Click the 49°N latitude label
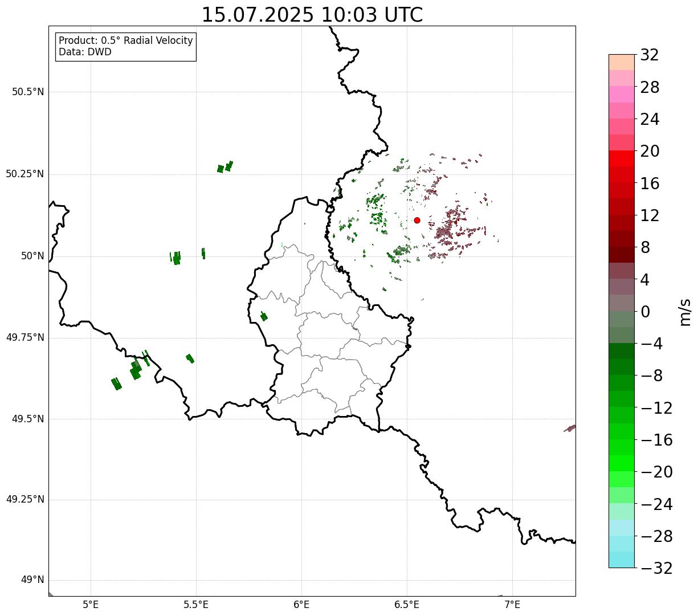Viewport: 698px width, 616px height. click(x=32, y=580)
